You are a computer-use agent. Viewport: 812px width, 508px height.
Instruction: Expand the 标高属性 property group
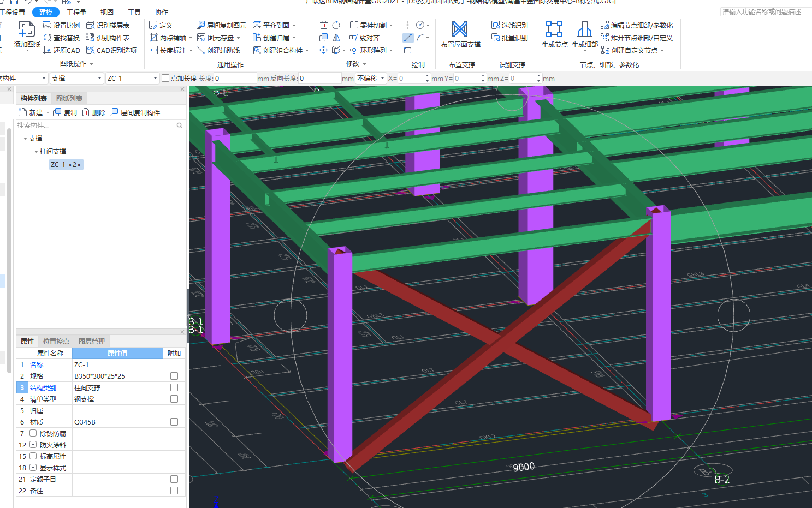coord(33,456)
